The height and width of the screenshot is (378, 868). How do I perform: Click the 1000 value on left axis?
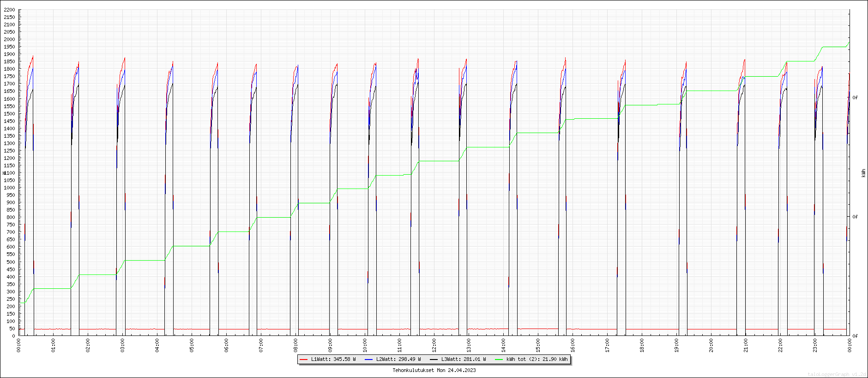(9, 188)
